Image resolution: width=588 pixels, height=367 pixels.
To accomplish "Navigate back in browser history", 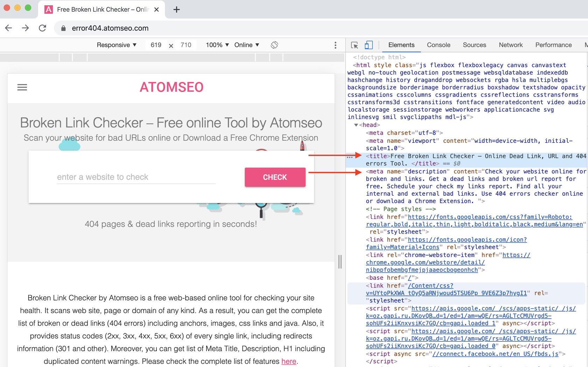I will (x=8, y=28).
